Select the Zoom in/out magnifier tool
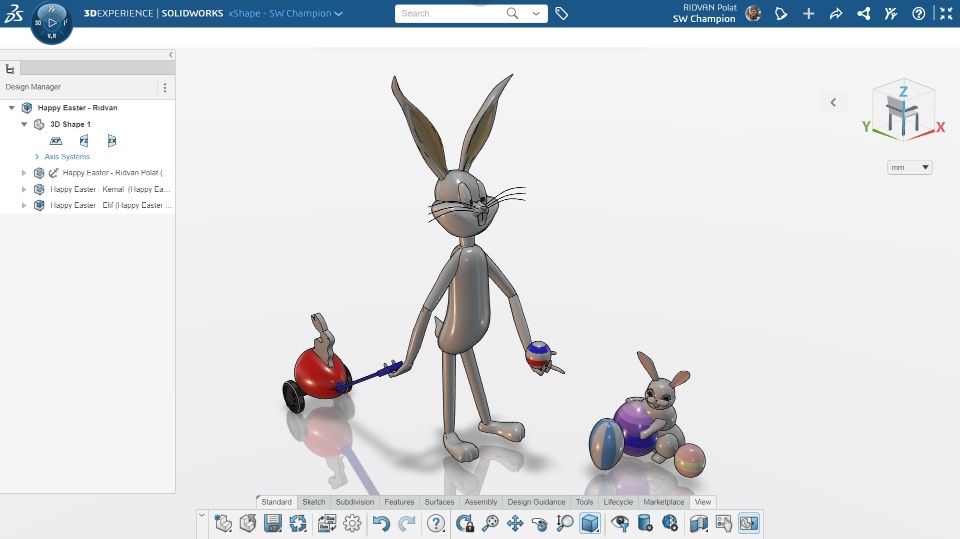 pos(564,523)
